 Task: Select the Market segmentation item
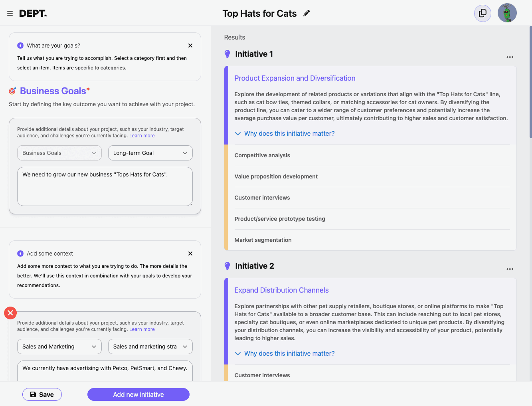(263, 240)
